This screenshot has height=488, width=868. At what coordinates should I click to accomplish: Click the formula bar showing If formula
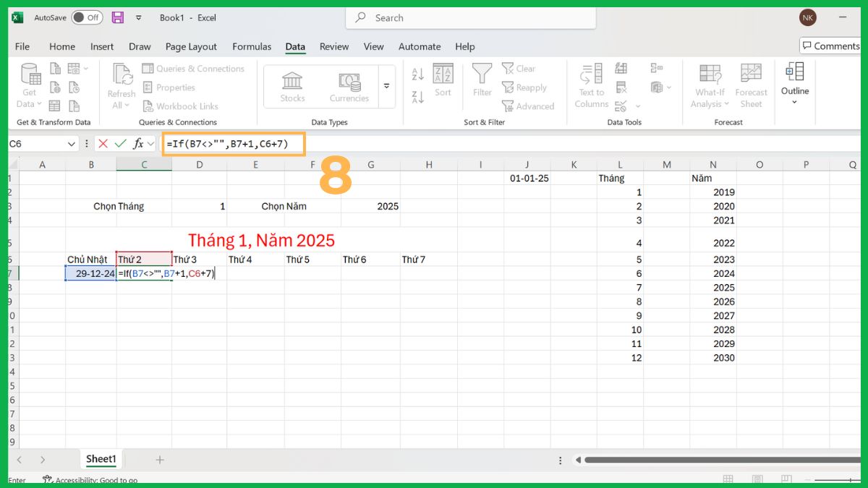pyautogui.click(x=231, y=143)
